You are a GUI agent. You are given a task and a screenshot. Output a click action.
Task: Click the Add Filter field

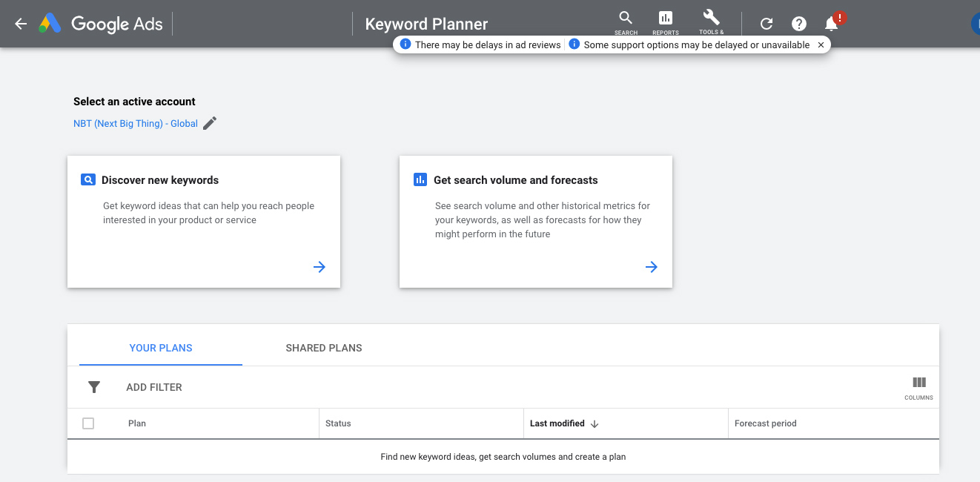tap(154, 387)
